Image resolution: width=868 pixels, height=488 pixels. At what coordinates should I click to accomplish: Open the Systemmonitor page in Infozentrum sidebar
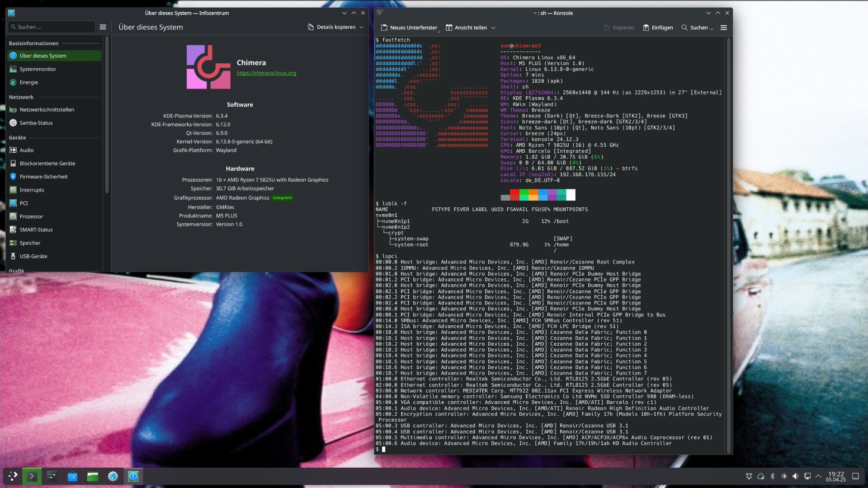click(x=54, y=69)
